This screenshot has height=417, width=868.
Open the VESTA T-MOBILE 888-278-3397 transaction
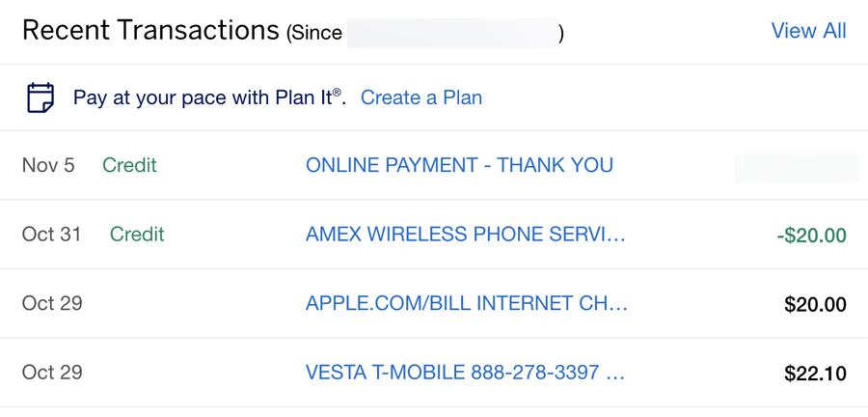click(x=466, y=373)
